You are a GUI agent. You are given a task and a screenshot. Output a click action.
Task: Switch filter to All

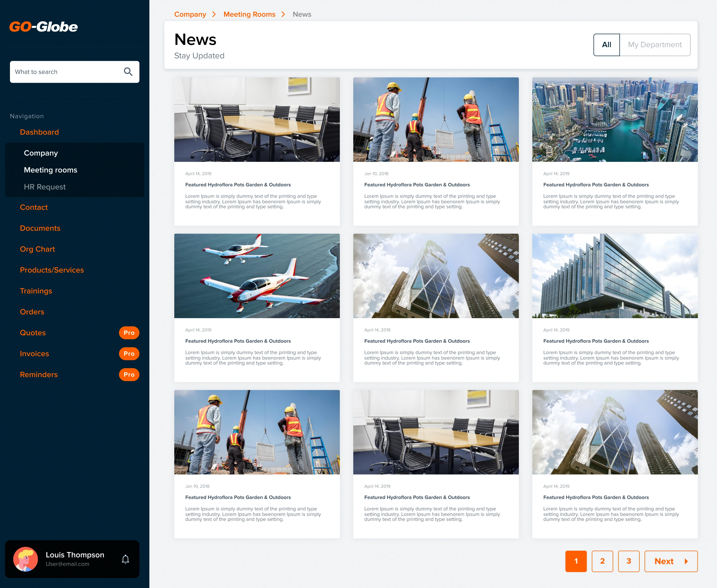pos(606,45)
